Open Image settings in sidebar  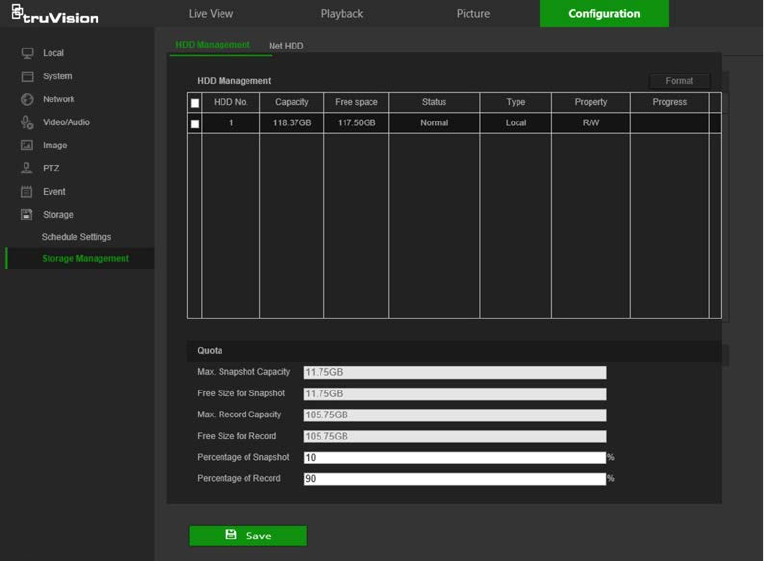tap(55, 145)
